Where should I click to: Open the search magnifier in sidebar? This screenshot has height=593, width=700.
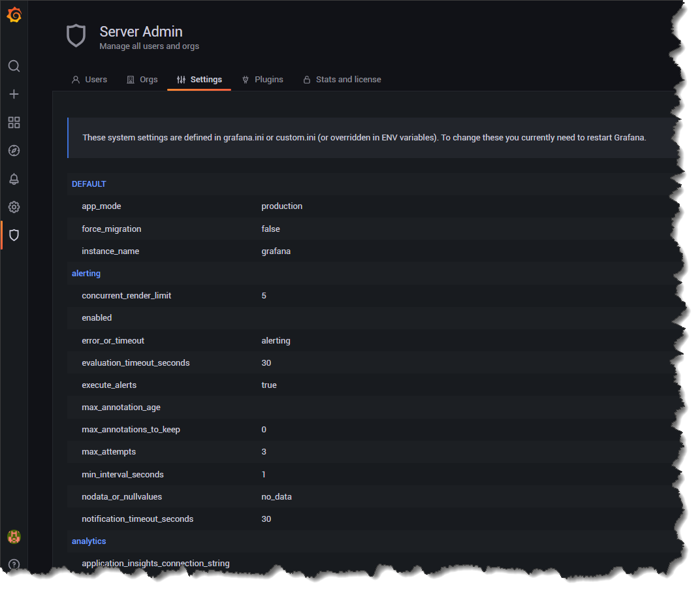(x=14, y=66)
